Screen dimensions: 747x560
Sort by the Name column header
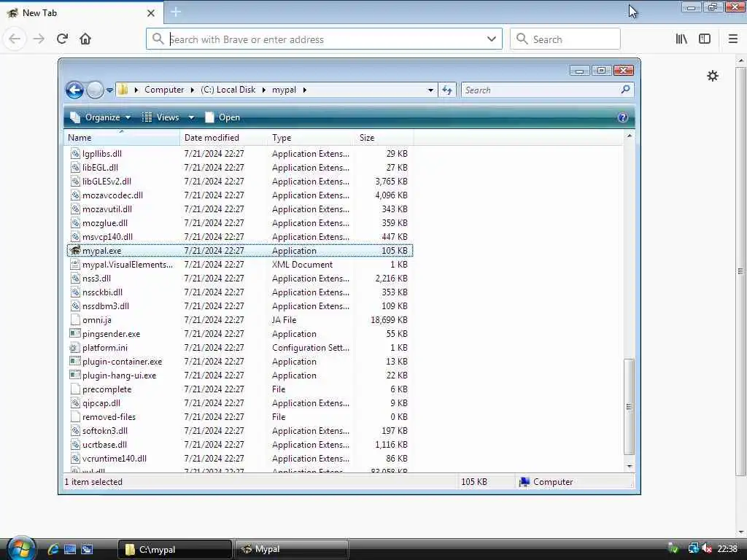tap(122, 138)
